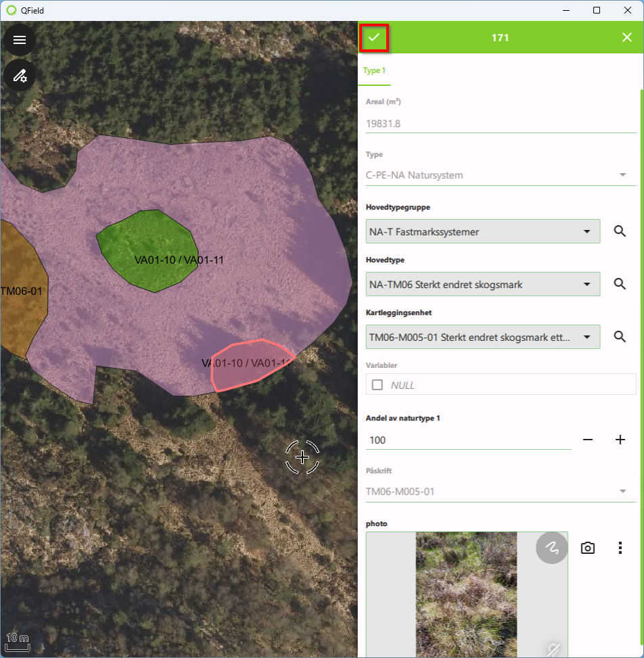Click the Andel av naturtype value field
The width and height of the screenshot is (644, 658).
tap(468, 440)
